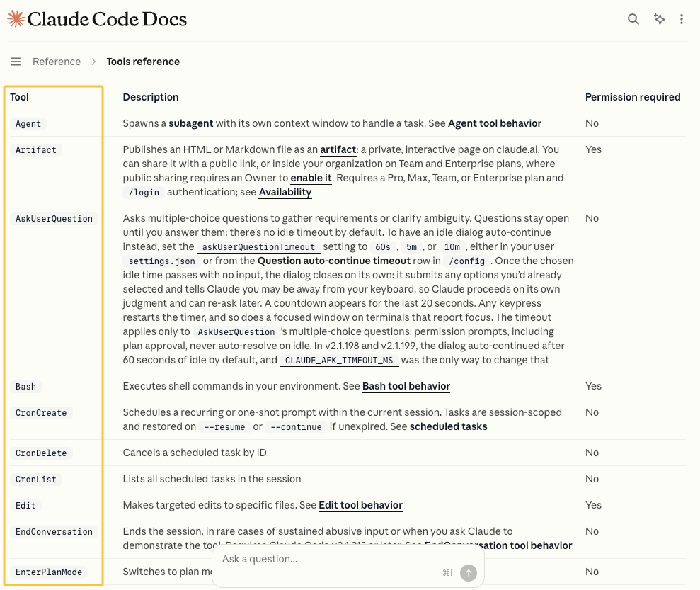The image size is (700, 590).
Task: Click the /login code snippet
Action: 144,193
